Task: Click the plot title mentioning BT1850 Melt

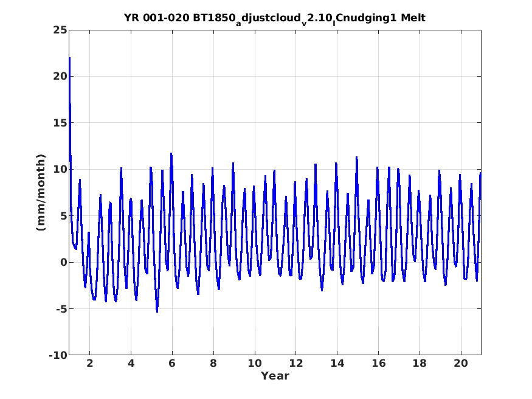Action: click(x=274, y=19)
